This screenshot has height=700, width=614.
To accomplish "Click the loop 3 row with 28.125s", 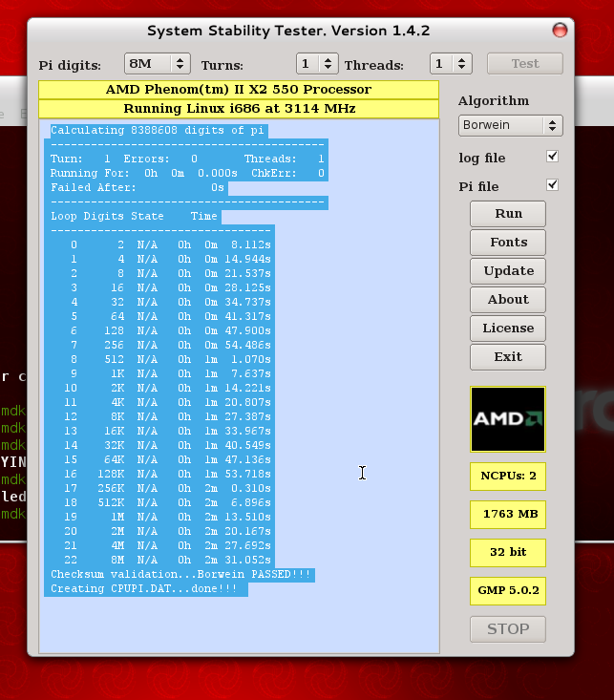I will (159, 288).
